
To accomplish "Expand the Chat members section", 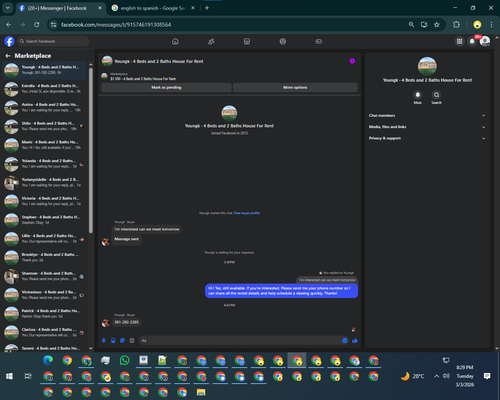I will 427,116.
